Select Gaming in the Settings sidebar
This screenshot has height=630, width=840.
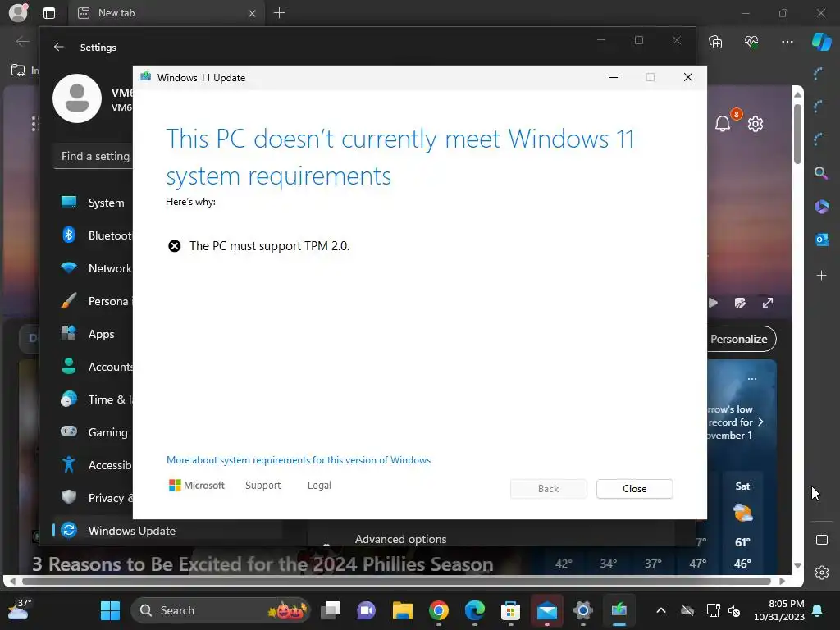point(94,431)
